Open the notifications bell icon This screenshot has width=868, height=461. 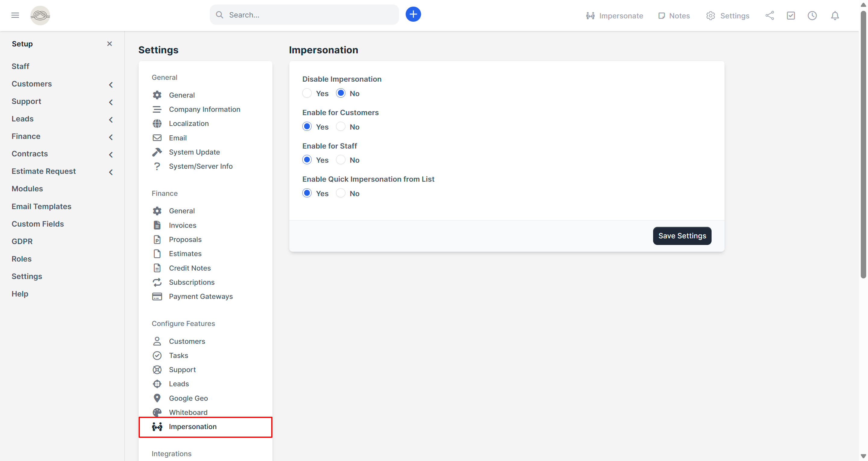(835, 15)
